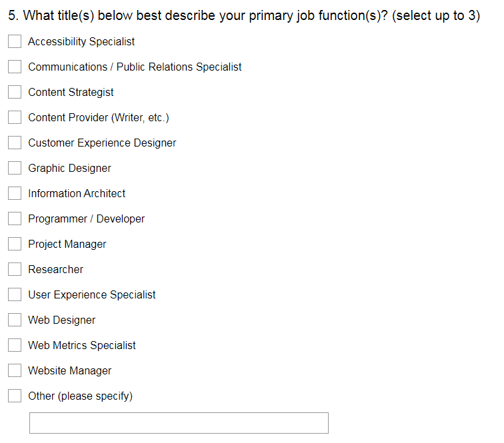504x443 pixels.
Task: Click the Graphic Designer label text
Action: pos(69,169)
